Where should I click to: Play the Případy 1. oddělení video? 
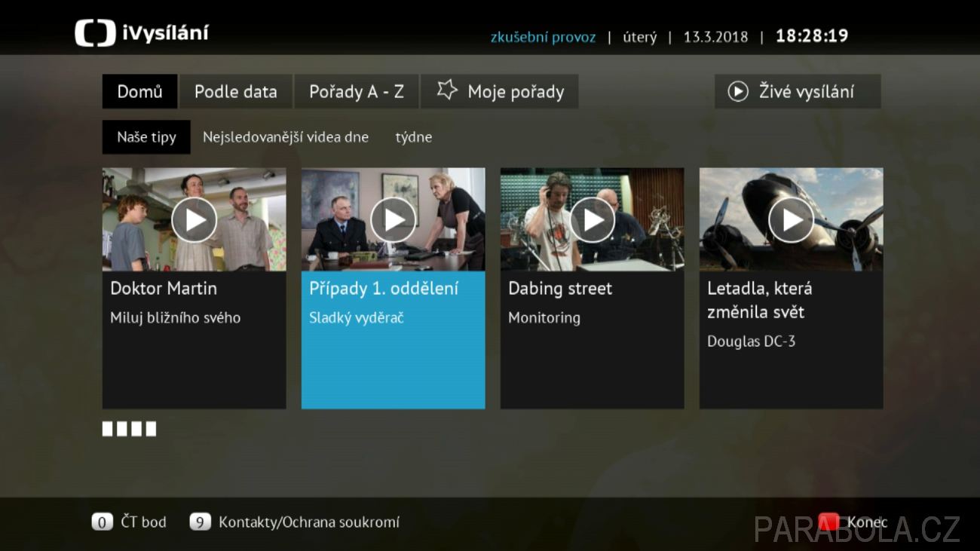(x=393, y=219)
